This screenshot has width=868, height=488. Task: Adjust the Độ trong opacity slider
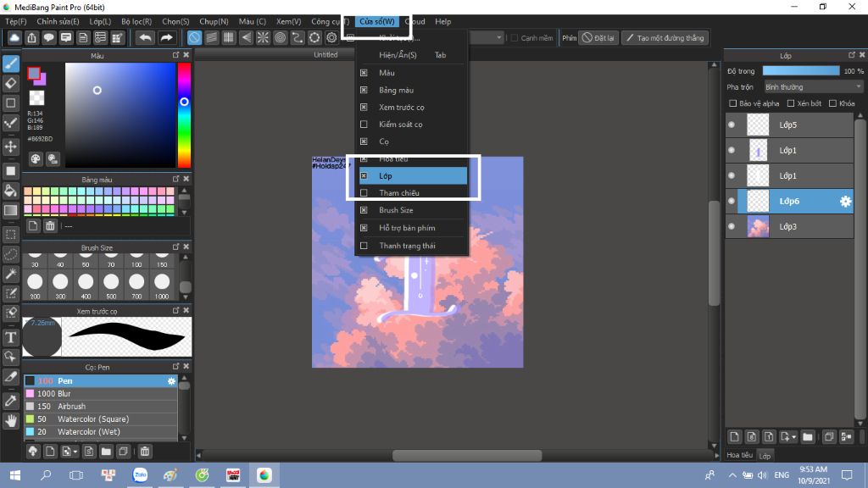(x=801, y=71)
